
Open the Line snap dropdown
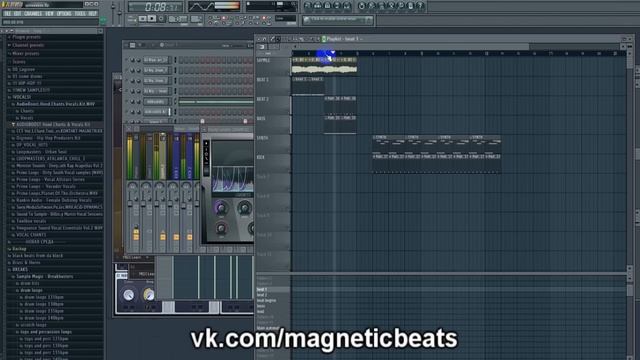[285, 18]
